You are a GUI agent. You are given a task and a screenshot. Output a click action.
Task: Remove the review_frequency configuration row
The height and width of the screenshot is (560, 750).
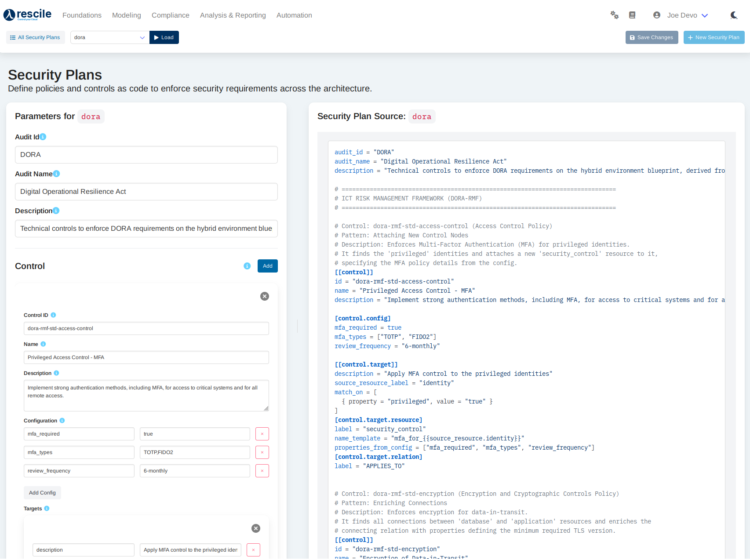point(262,470)
